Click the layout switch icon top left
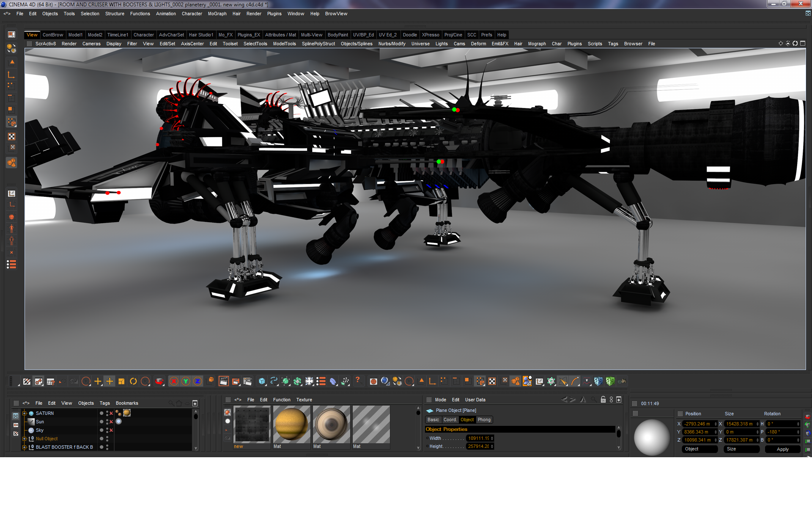Screen dimensions: 812x508 (x=11, y=34)
